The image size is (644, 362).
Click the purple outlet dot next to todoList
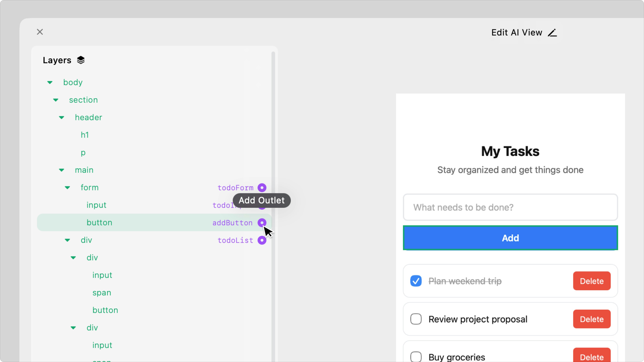pyautogui.click(x=262, y=240)
